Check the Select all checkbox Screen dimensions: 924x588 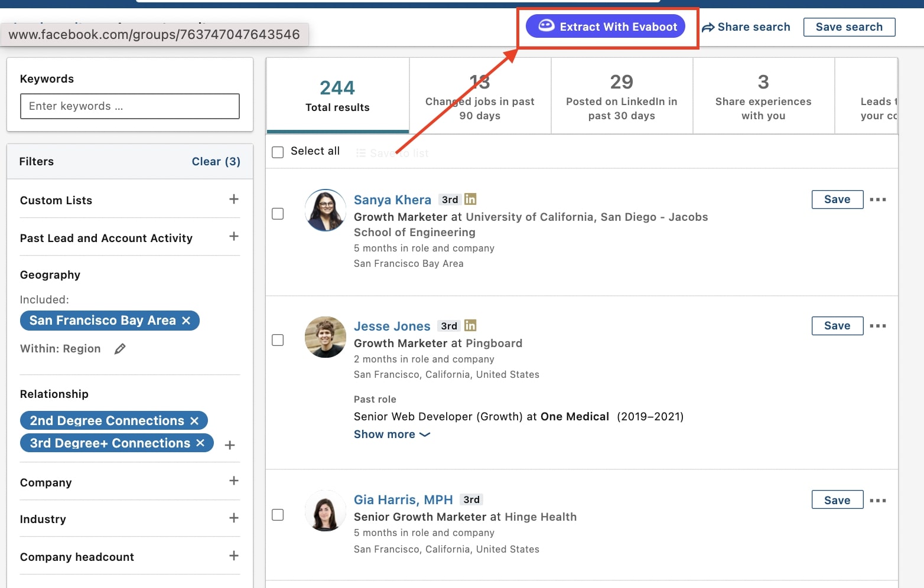[x=278, y=152]
